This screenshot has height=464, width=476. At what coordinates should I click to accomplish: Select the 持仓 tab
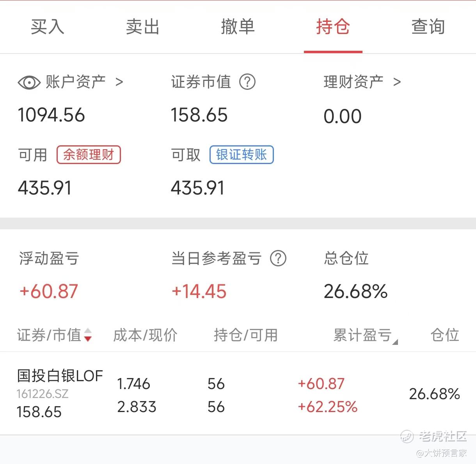click(333, 27)
